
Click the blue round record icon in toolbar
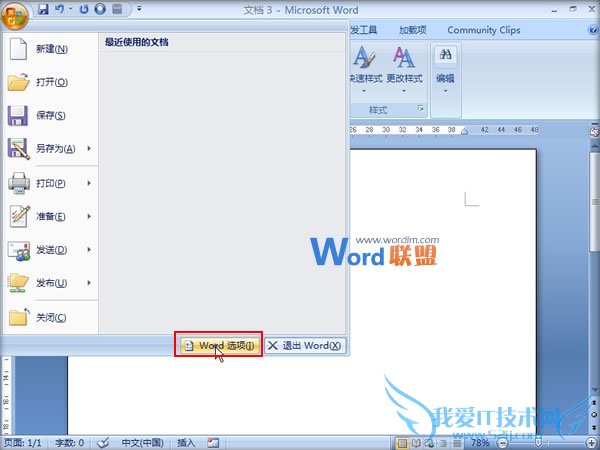tap(100, 9)
